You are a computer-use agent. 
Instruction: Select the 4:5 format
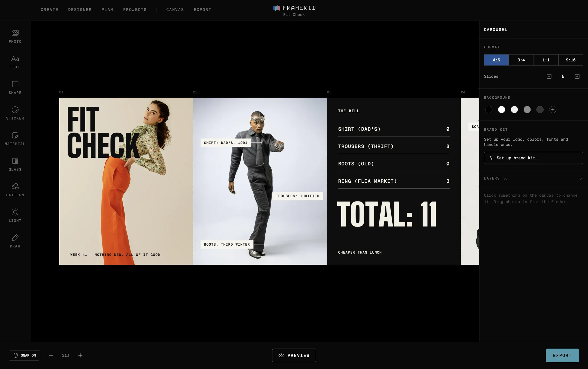pyautogui.click(x=496, y=60)
